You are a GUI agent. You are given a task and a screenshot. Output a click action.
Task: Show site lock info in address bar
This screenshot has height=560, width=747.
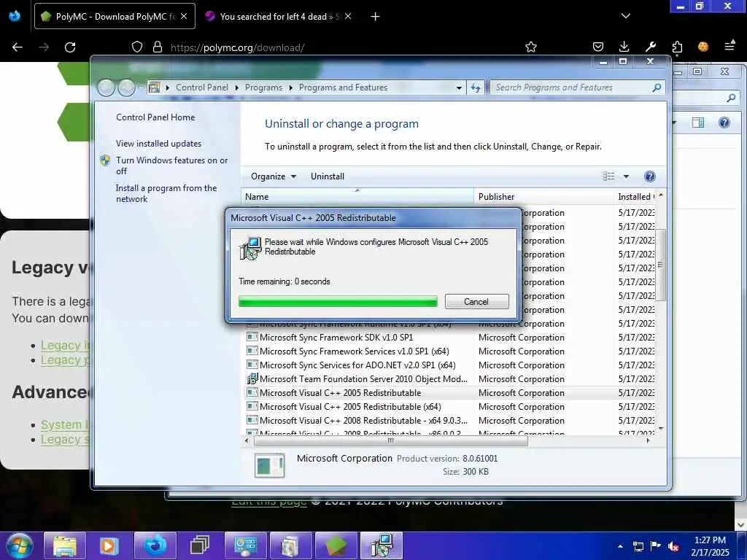tap(158, 47)
